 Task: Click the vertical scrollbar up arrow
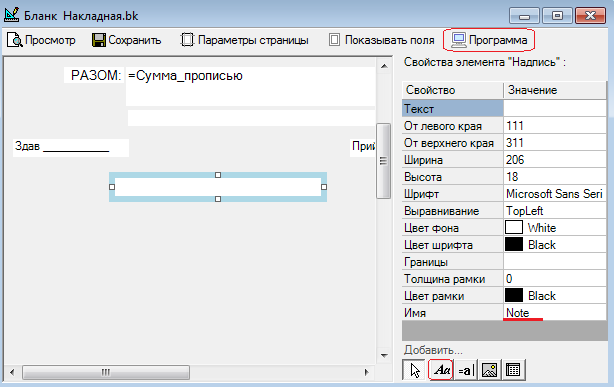click(x=384, y=66)
